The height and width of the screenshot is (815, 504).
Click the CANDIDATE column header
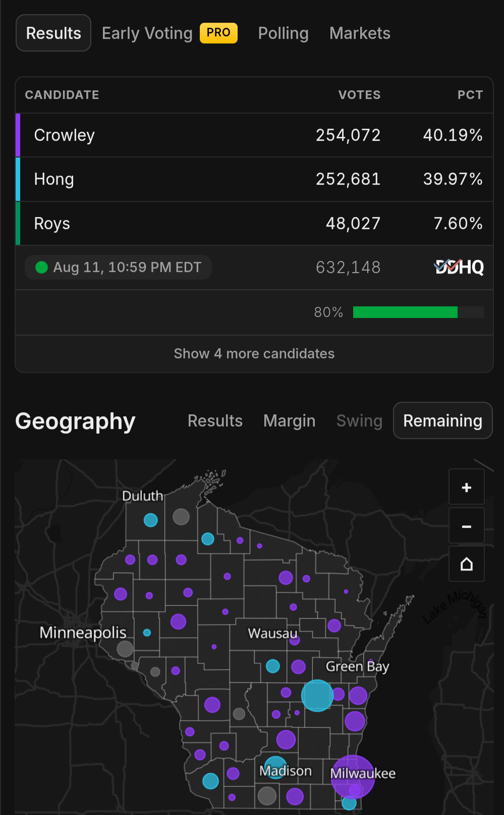pyautogui.click(x=62, y=95)
